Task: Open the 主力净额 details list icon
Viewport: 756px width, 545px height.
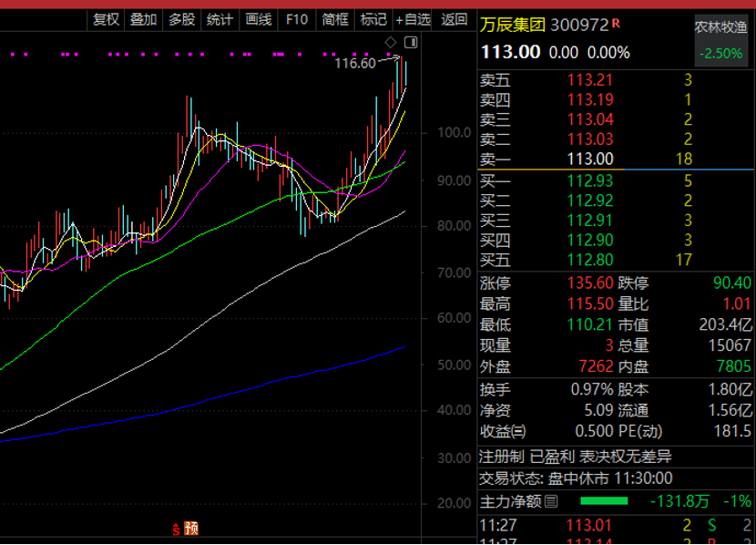Action: coord(552,501)
